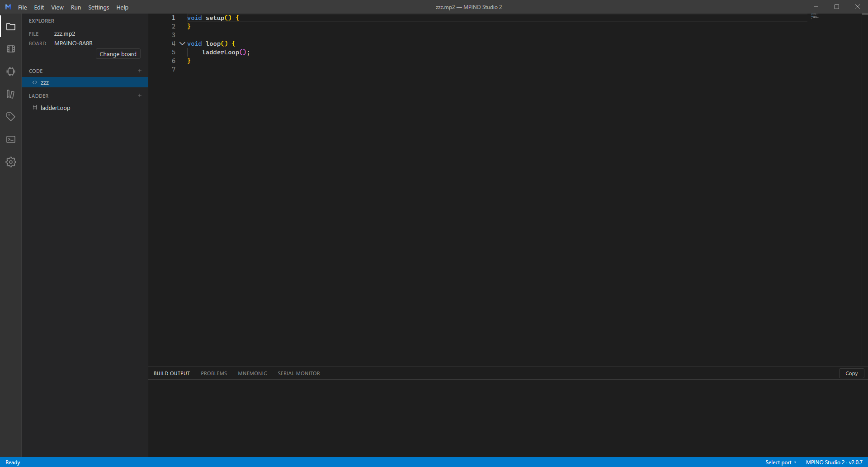Minimize the MPINO Studio window

point(816,7)
